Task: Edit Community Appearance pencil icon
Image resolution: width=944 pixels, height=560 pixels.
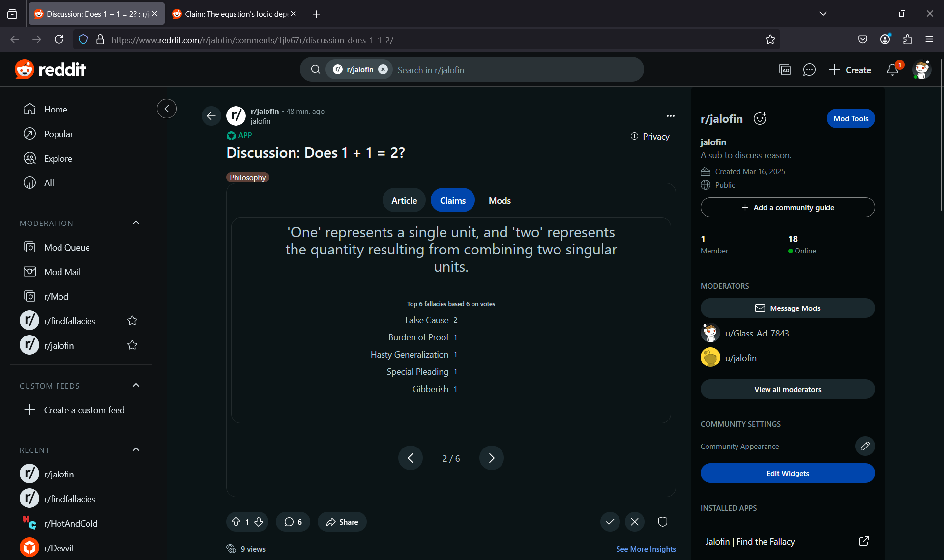Action: tap(865, 446)
